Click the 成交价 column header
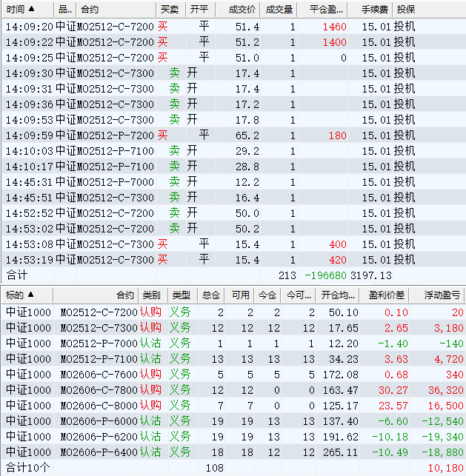The image size is (466, 476). click(x=238, y=10)
